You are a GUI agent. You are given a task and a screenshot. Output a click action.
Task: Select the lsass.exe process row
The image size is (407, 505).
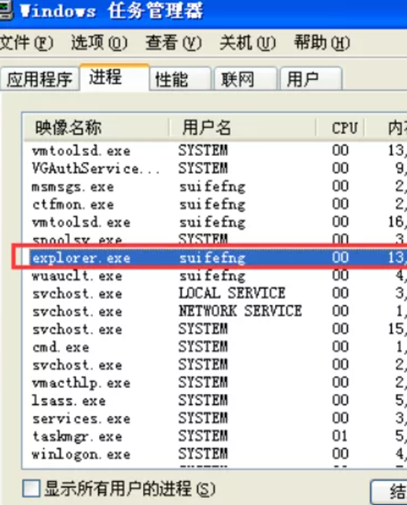(x=217, y=400)
